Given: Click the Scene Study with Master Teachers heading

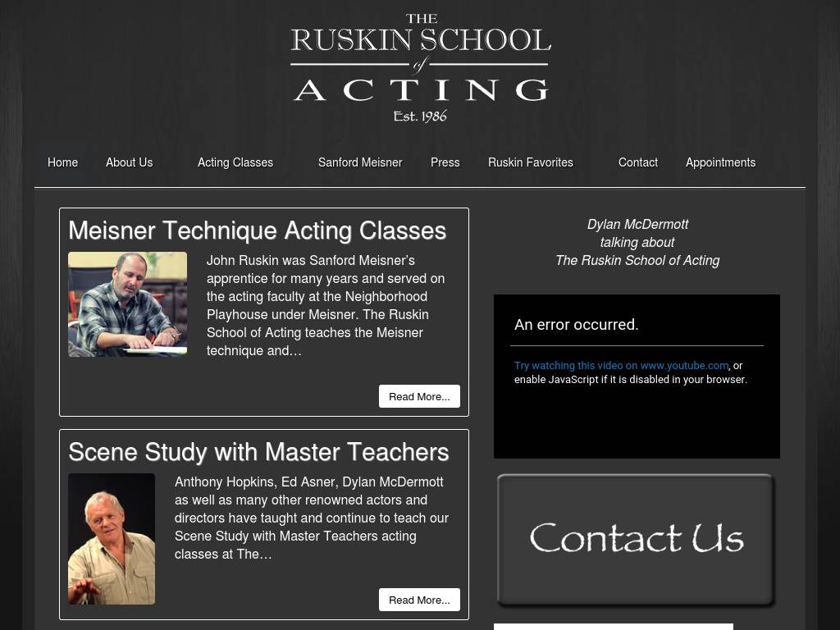Looking at the screenshot, I should (x=258, y=452).
